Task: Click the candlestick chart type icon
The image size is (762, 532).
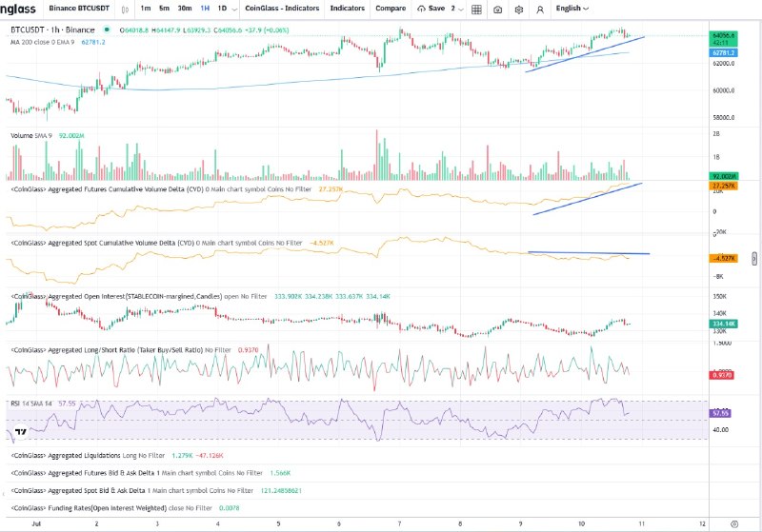Action: pyautogui.click(x=125, y=9)
